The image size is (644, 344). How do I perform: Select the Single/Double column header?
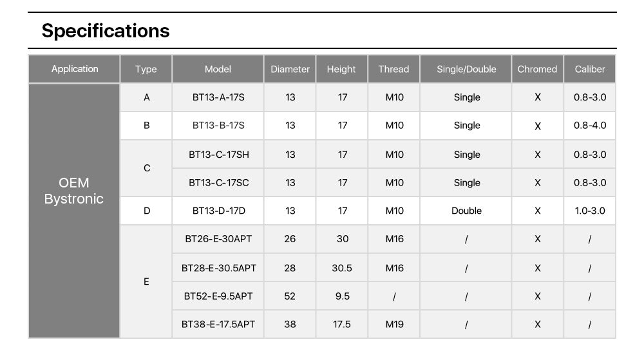point(466,69)
